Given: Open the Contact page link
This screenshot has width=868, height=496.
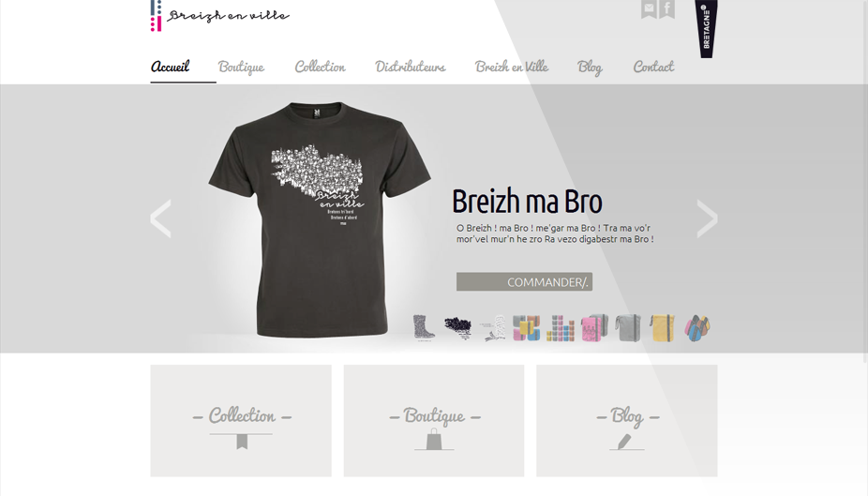Looking at the screenshot, I should [x=653, y=67].
